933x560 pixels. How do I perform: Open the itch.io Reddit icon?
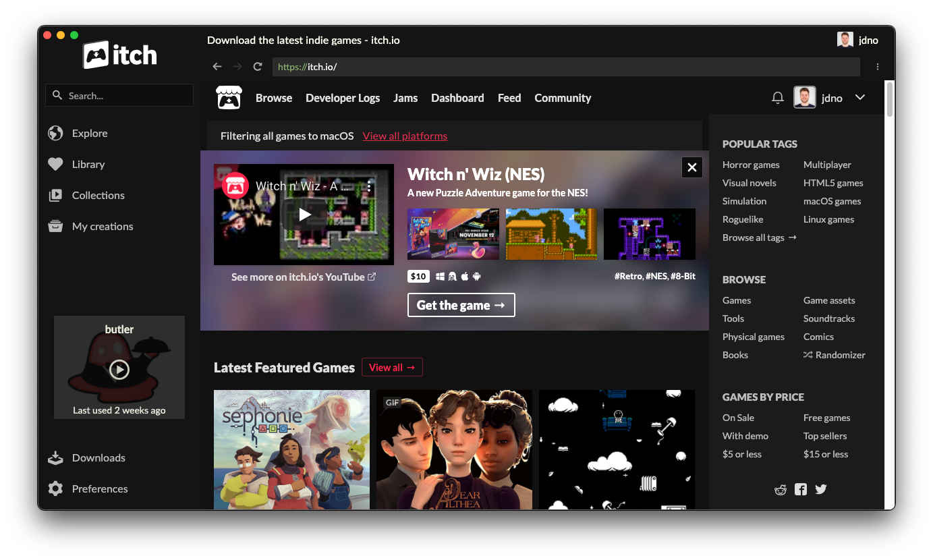point(781,490)
